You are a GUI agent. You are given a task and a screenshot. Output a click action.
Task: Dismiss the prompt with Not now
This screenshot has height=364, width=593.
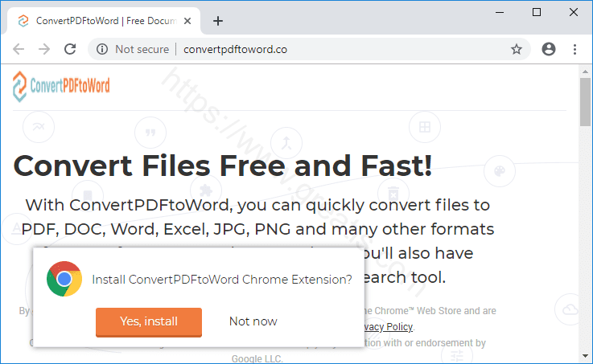click(253, 321)
